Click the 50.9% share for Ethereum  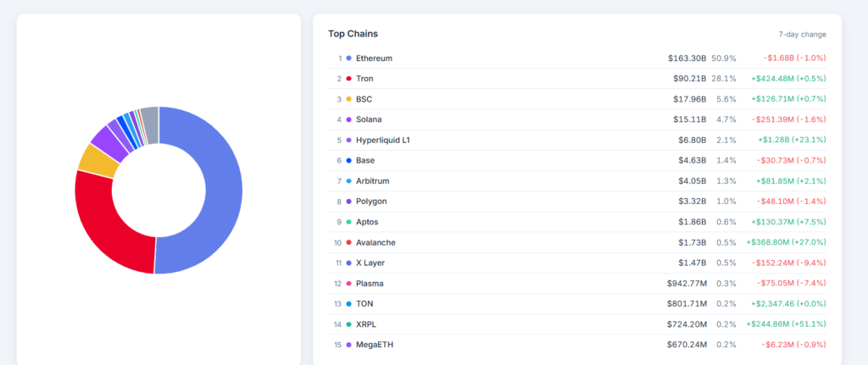click(724, 58)
